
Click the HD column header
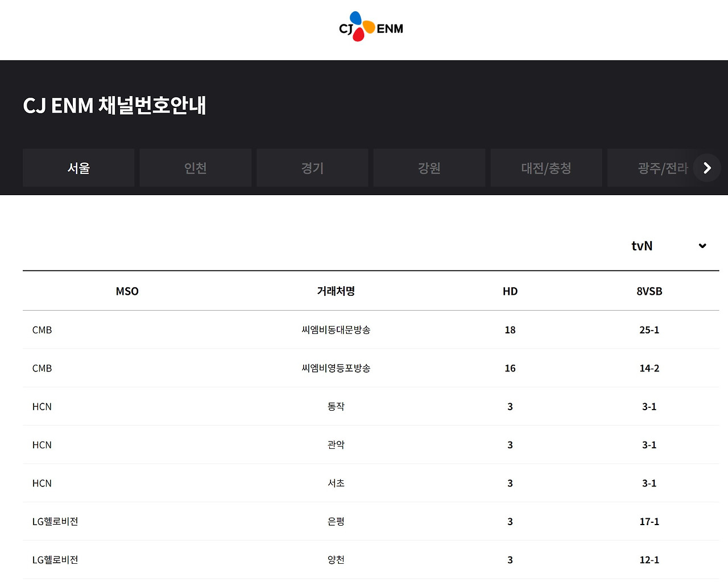click(x=510, y=291)
